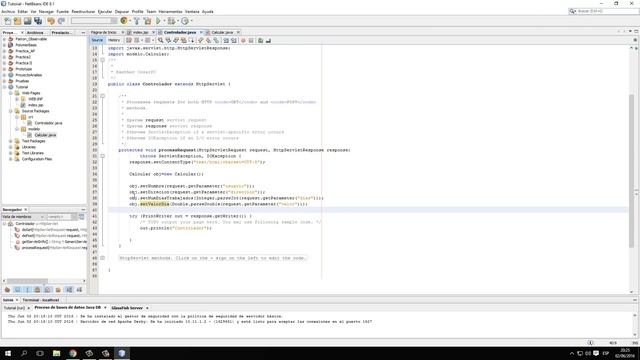This screenshot has height=360, width=640.
Task: Click the search box in the top right
Action: point(603,11)
